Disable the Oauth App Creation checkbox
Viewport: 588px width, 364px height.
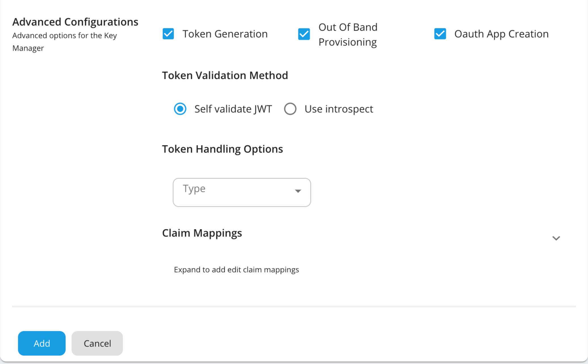click(x=440, y=34)
